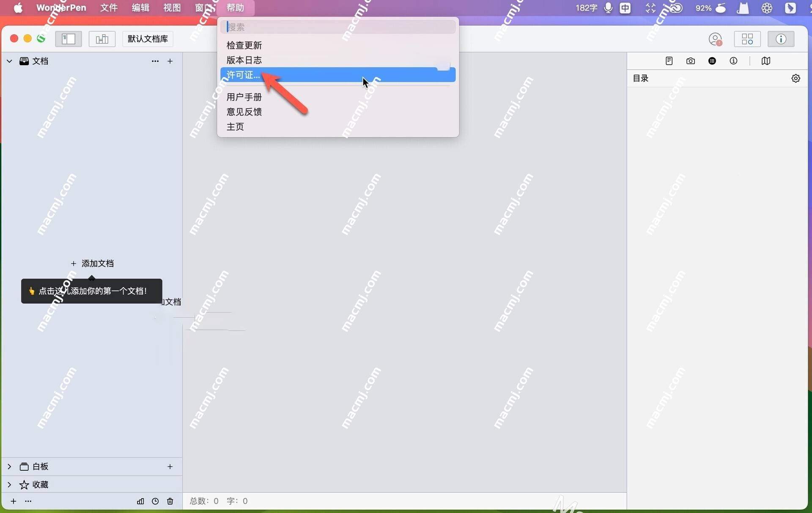Screen dimensions: 812x513
Task: Click the 中 input method icon
Action: tap(625, 8)
